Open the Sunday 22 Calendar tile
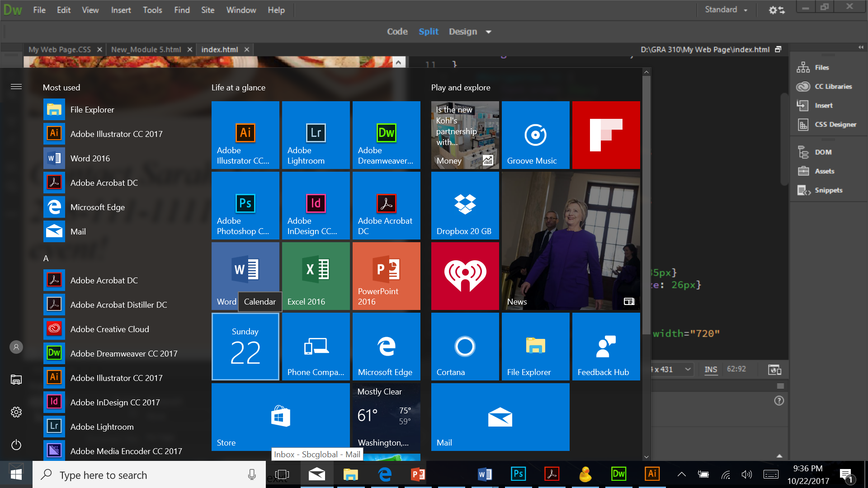 click(245, 347)
